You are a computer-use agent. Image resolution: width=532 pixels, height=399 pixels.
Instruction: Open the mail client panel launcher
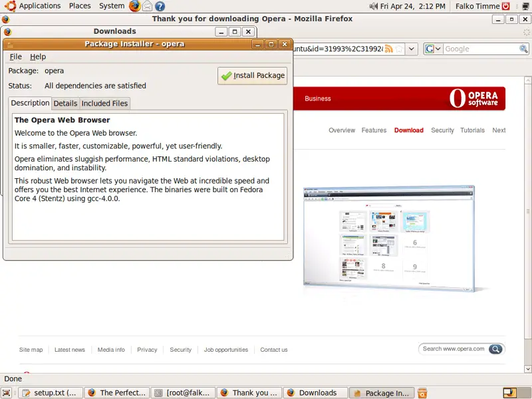tap(147, 6)
